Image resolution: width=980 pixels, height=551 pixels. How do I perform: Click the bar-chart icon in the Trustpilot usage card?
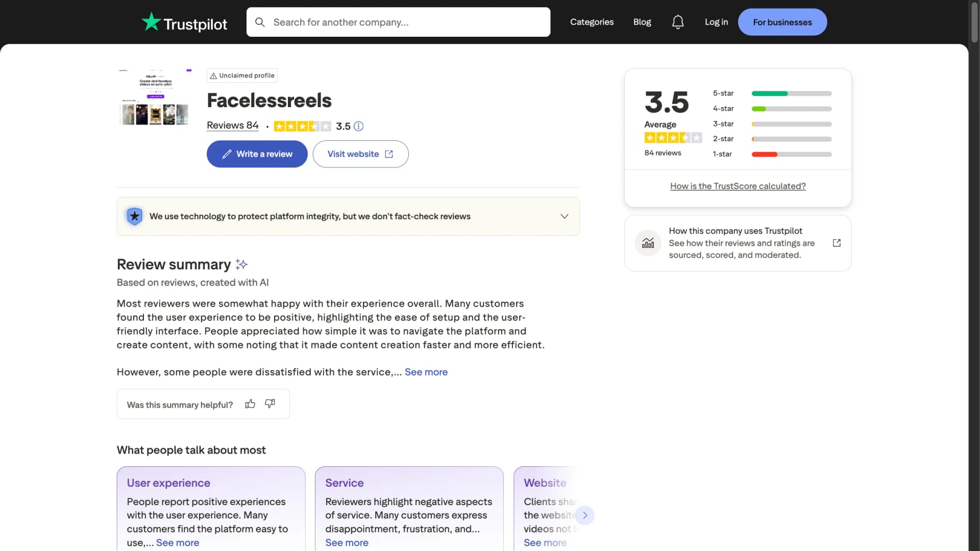pos(647,243)
